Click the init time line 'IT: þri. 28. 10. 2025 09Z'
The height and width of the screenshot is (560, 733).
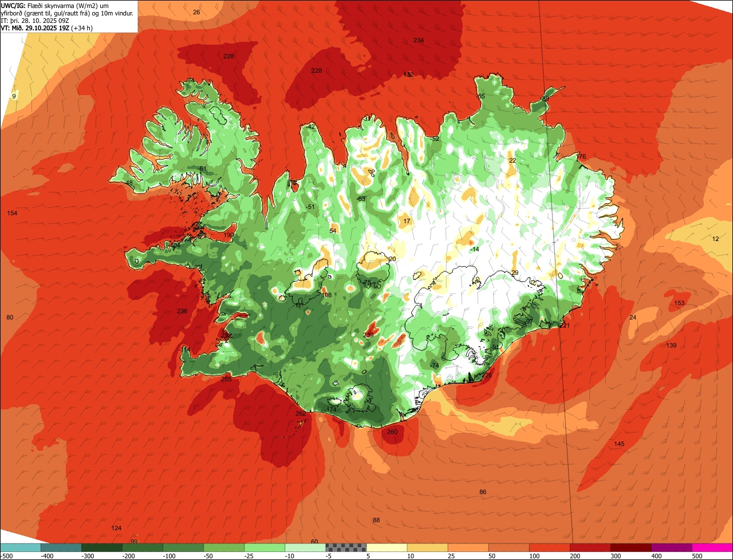point(35,20)
